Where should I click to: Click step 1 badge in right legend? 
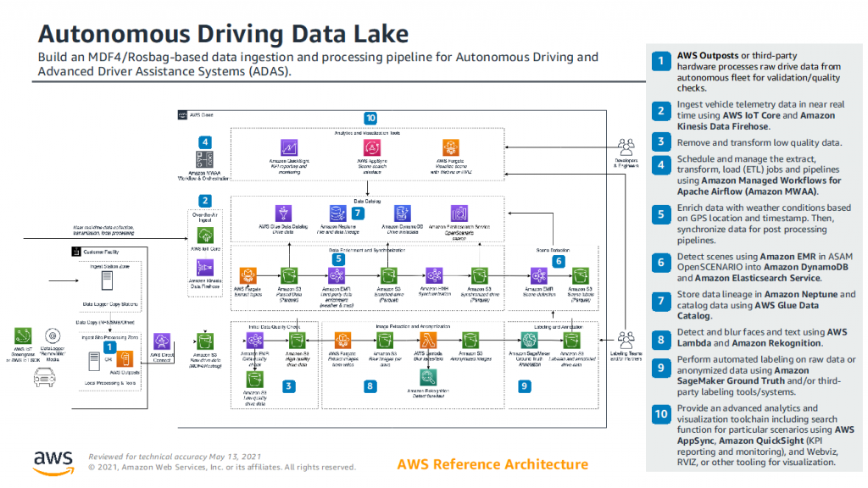[x=659, y=61]
